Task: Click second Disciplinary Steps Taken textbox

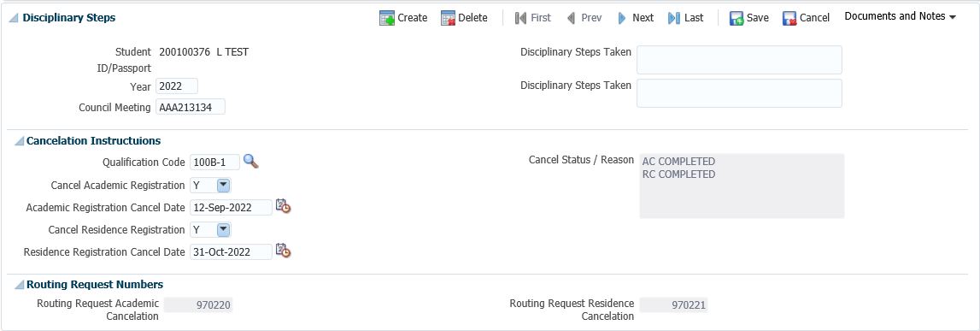Action: (x=739, y=93)
